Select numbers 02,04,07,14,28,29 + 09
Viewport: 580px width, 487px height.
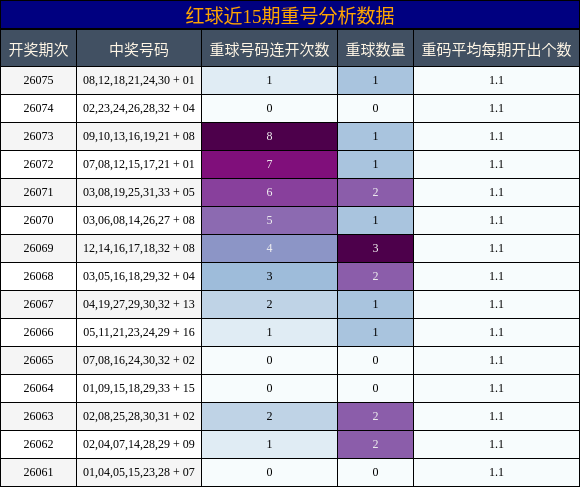coord(139,444)
